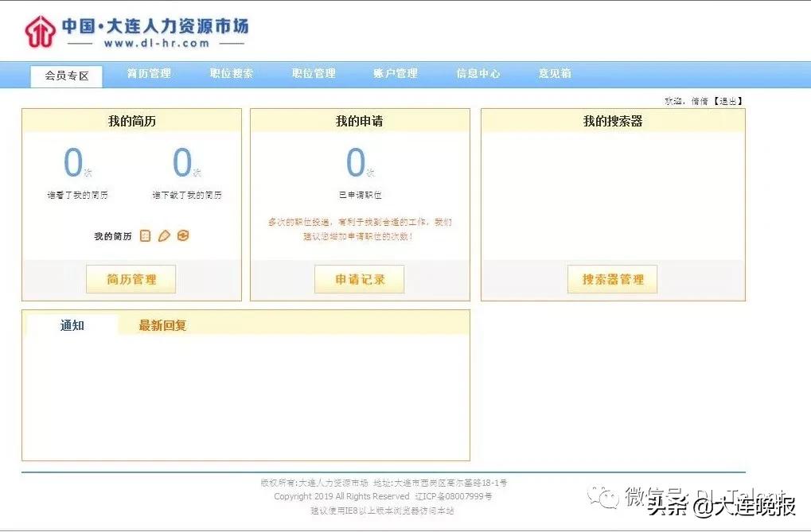Switch to the 通知 tab
Viewport: 811px width, 532px height.
coord(72,324)
